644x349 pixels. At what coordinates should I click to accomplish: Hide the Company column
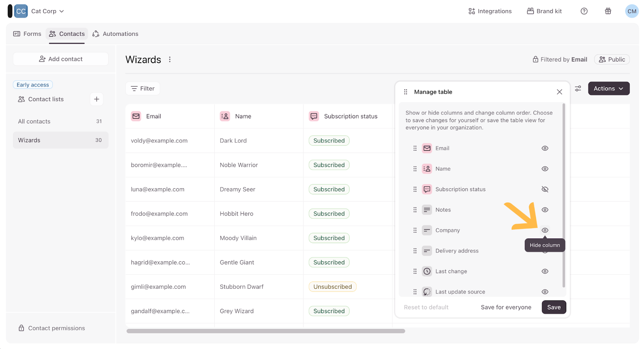545,230
